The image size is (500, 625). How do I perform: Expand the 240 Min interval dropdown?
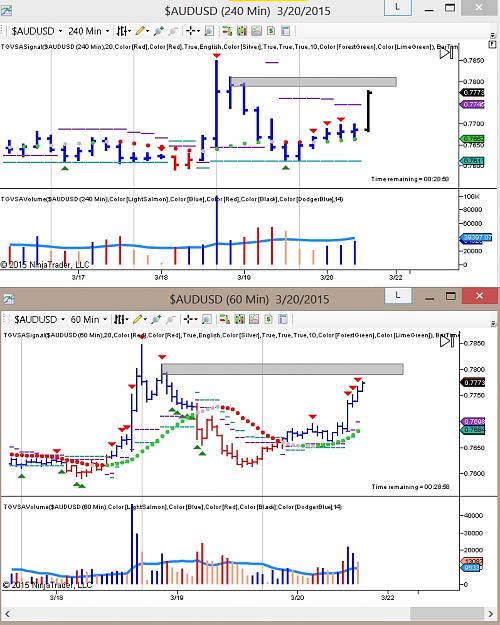(107, 31)
